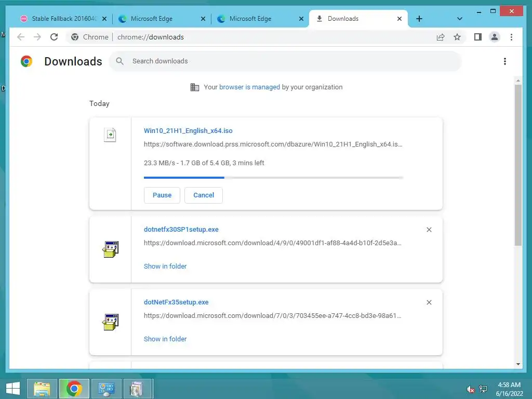
Task: Open File Explorer from taskbar
Action: tap(42, 389)
